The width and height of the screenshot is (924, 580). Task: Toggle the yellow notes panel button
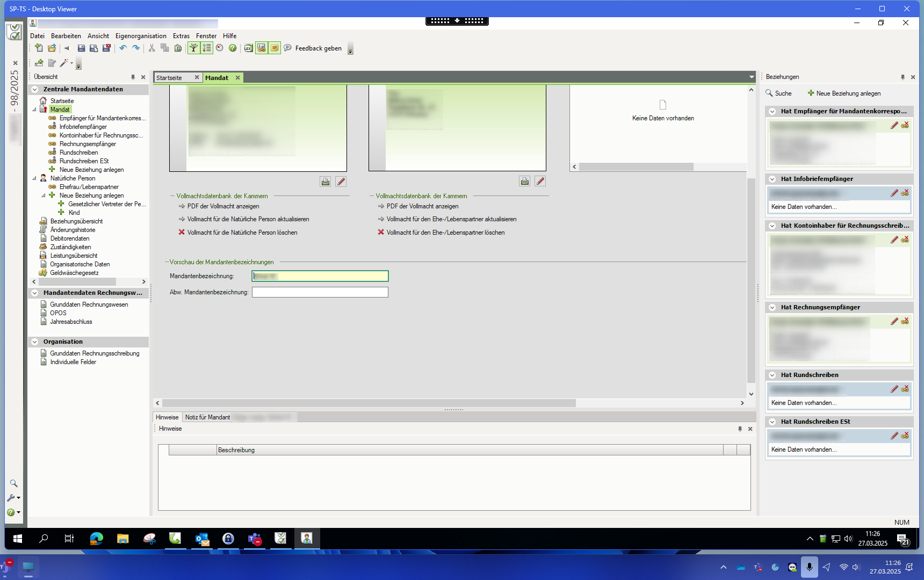275,48
